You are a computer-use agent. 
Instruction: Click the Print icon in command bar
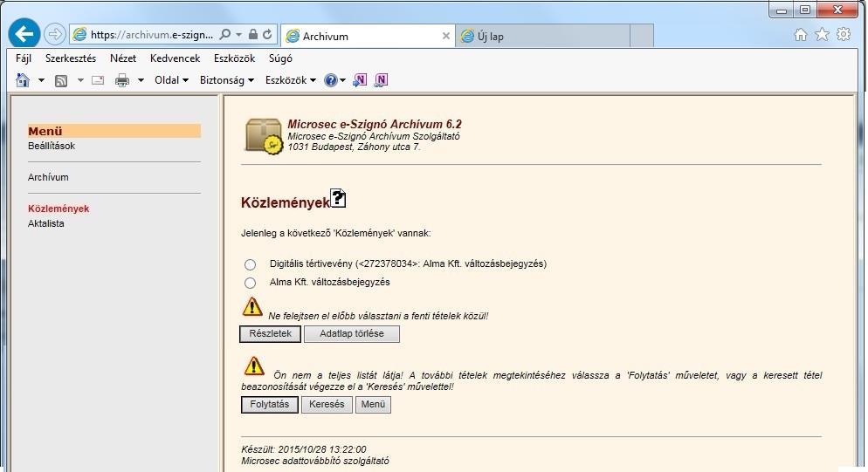121,81
